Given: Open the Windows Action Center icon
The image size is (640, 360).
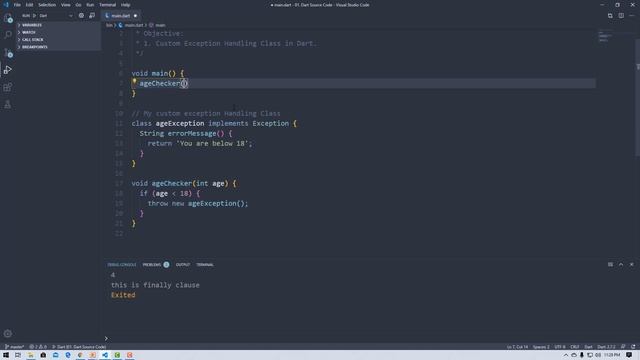Looking at the screenshot, I should [x=629, y=355].
